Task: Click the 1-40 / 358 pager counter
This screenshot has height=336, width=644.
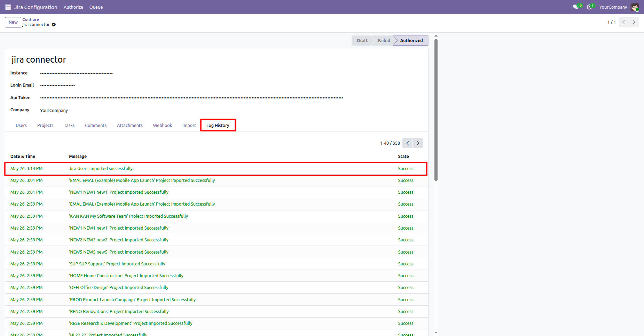Action: click(390, 143)
